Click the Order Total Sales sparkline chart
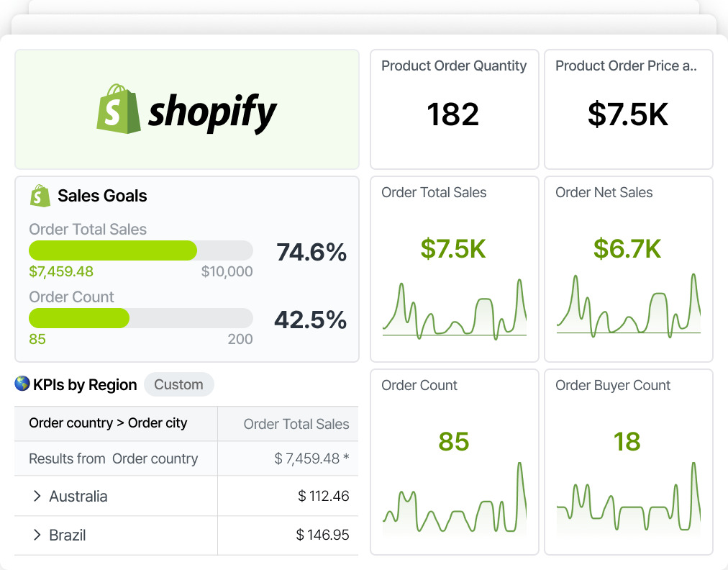Screen dimensions: 728x570 pyautogui.click(x=455, y=309)
